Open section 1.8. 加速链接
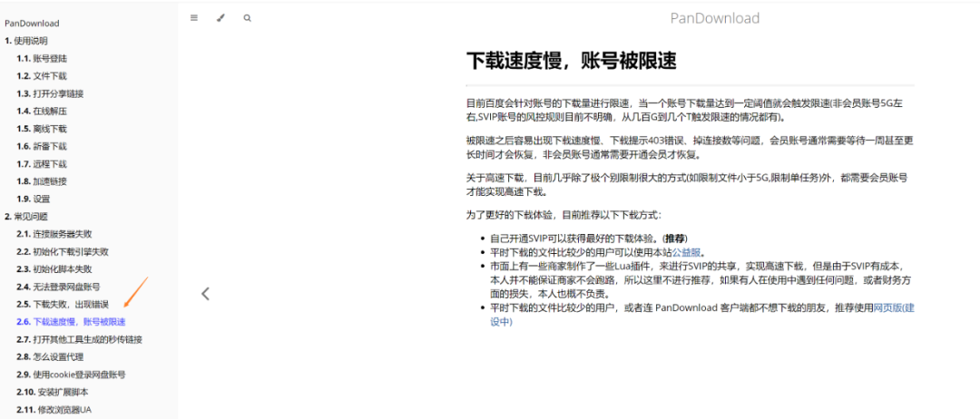 (42, 181)
